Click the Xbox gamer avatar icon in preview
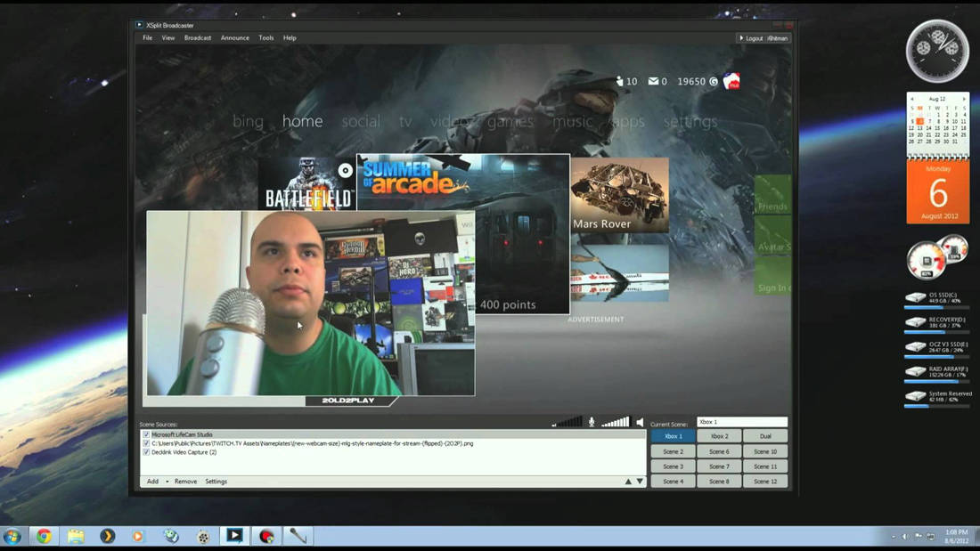 coord(731,81)
